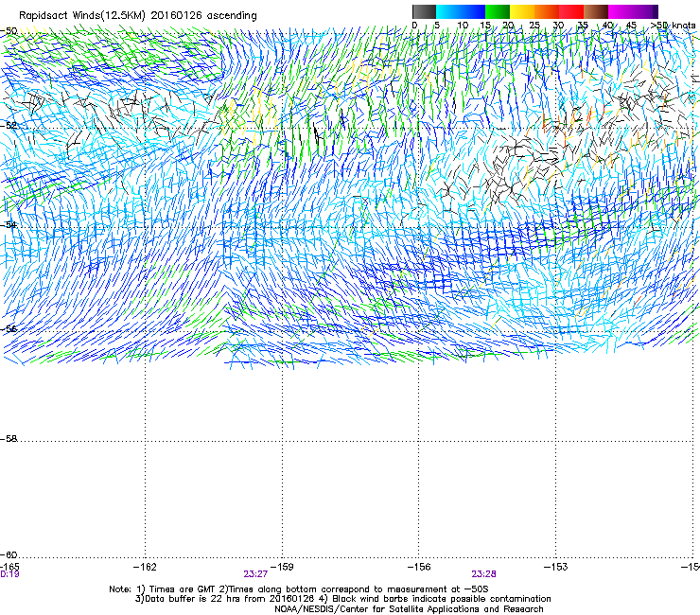Click the 'Rapidsact Winds(12.5KM) 20160126 ascending' title
This screenshot has height=615, width=700.
138,16
